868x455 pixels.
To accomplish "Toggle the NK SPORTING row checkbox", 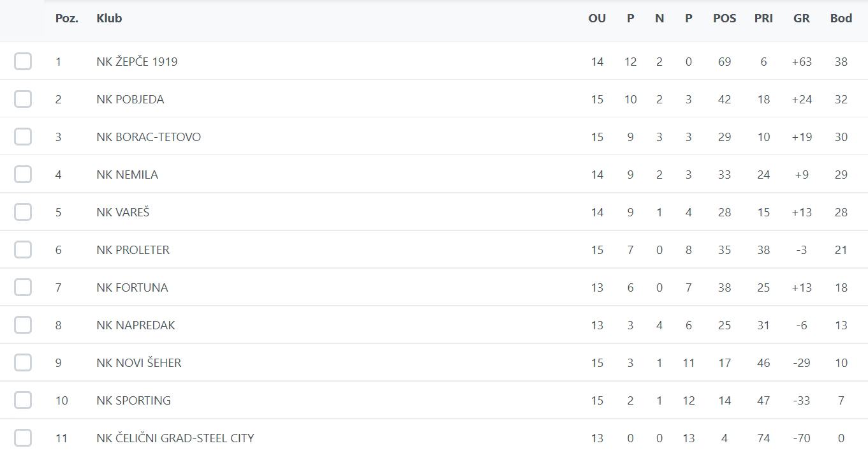I will [23, 401].
